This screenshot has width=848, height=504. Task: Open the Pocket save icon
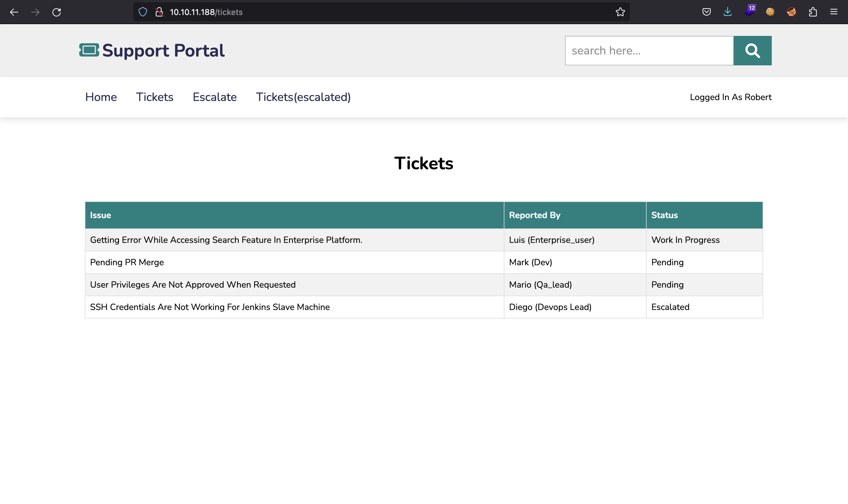click(x=706, y=12)
